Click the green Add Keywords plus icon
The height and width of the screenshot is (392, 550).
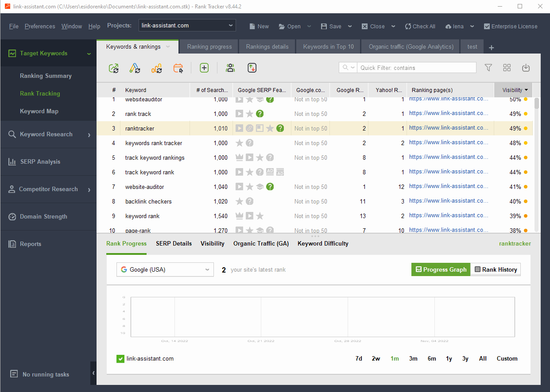[x=204, y=68]
